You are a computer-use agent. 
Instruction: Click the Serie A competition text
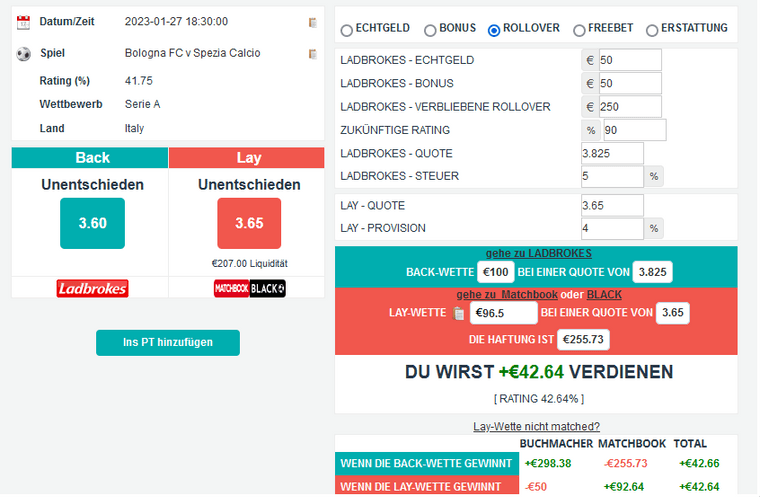(x=142, y=105)
